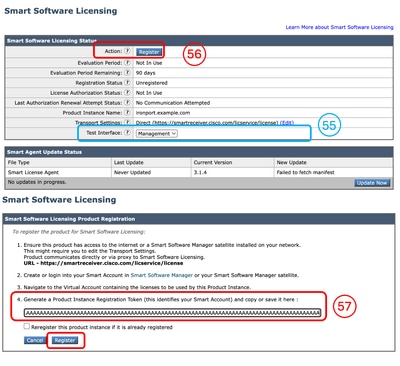400x366 pixels.
Task: Click the Update Now button
Action: coord(372,183)
